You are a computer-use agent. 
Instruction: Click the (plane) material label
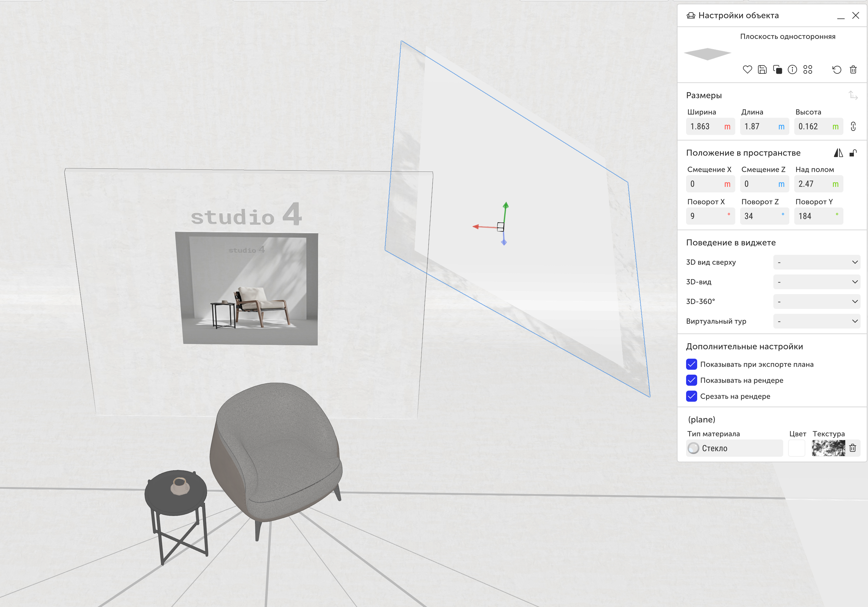coord(701,420)
